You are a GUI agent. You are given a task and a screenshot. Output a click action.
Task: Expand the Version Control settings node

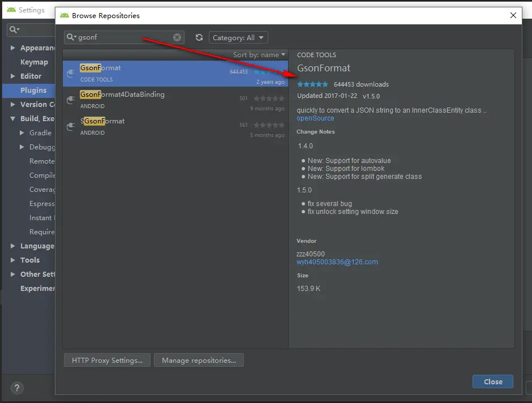click(13, 105)
